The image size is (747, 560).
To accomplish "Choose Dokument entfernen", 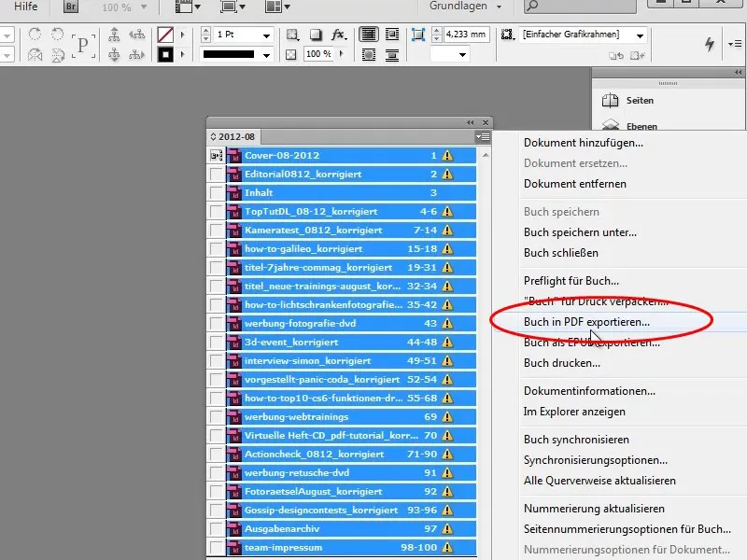I will click(x=574, y=184).
